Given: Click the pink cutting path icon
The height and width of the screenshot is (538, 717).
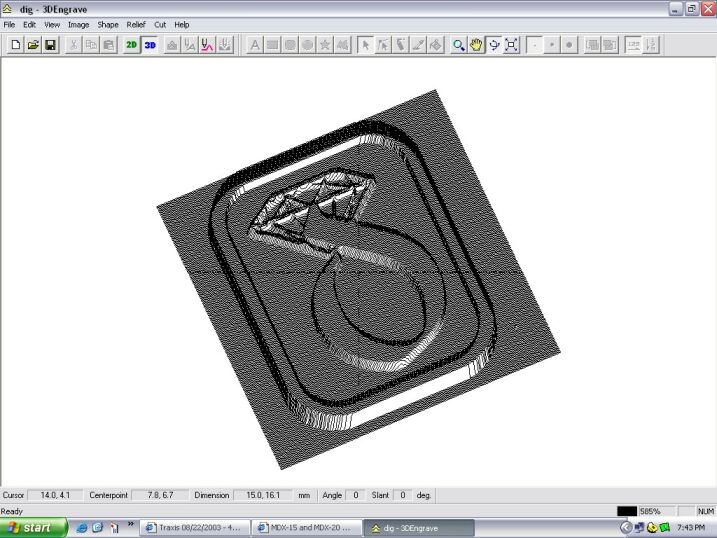Looking at the screenshot, I should tap(207, 45).
